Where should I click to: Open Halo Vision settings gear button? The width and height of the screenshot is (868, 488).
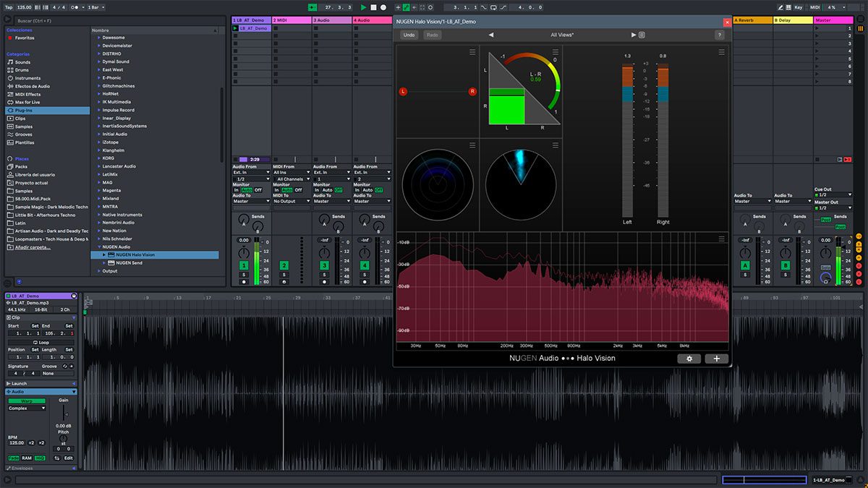click(689, 359)
